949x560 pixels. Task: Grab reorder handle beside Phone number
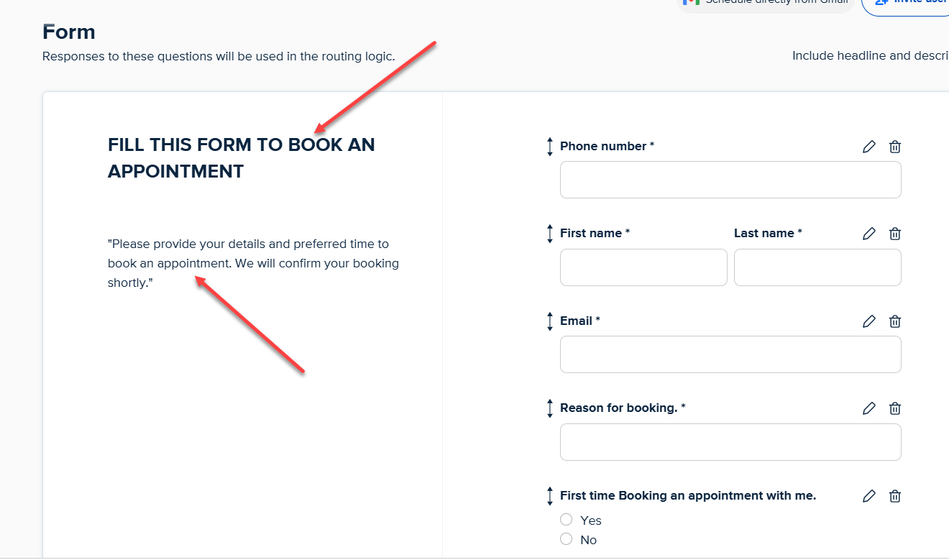coord(550,147)
